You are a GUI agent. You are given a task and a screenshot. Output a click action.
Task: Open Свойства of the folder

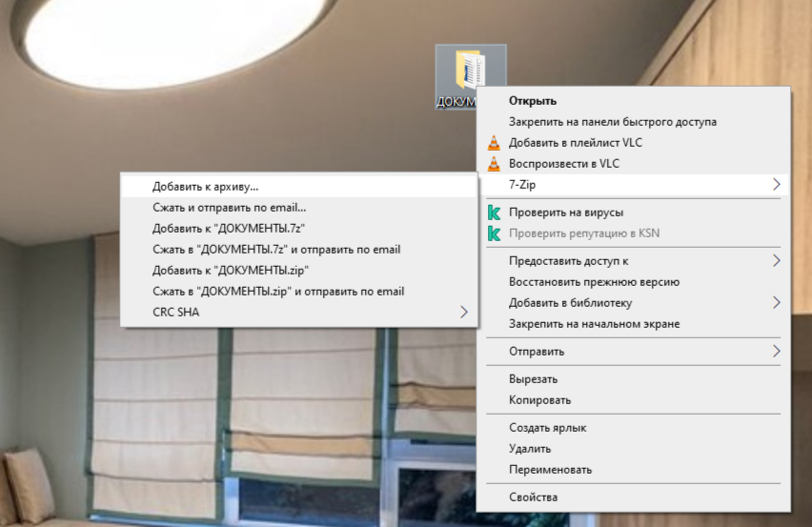(x=633, y=497)
